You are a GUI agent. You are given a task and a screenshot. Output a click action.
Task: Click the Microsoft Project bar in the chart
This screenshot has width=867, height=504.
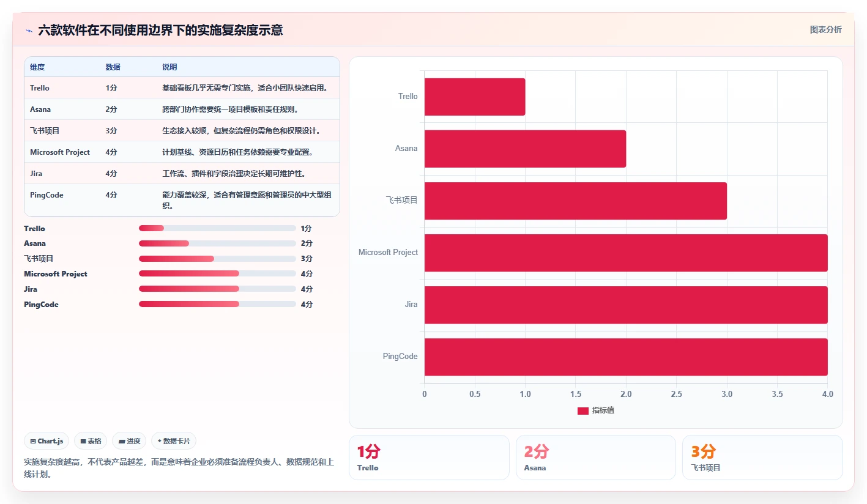(x=626, y=253)
